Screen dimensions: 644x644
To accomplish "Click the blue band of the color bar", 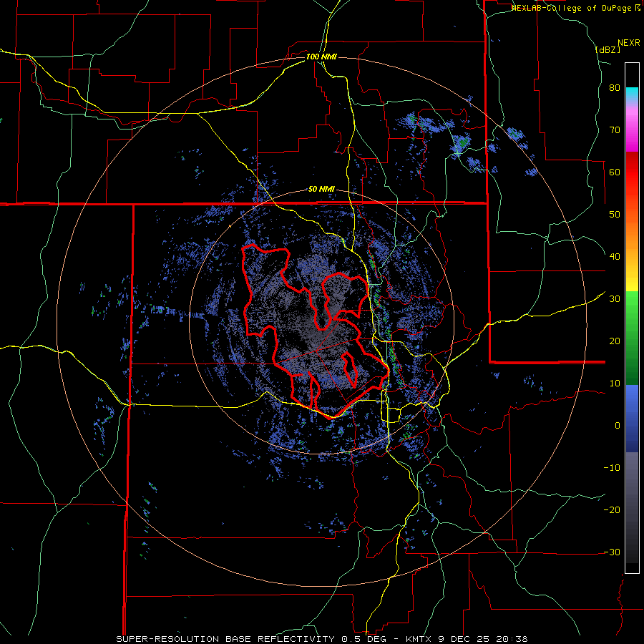I will pos(632,418).
